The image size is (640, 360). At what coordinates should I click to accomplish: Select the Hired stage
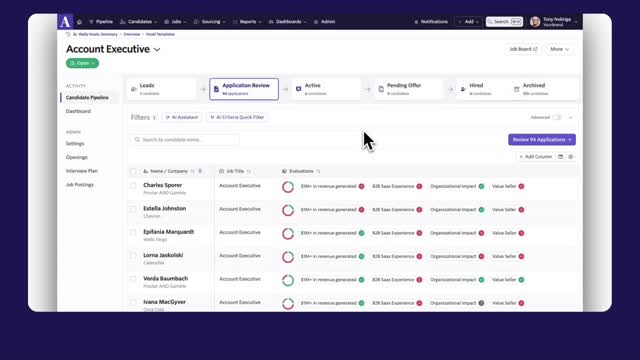pyautogui.click(x=481, y=89)
